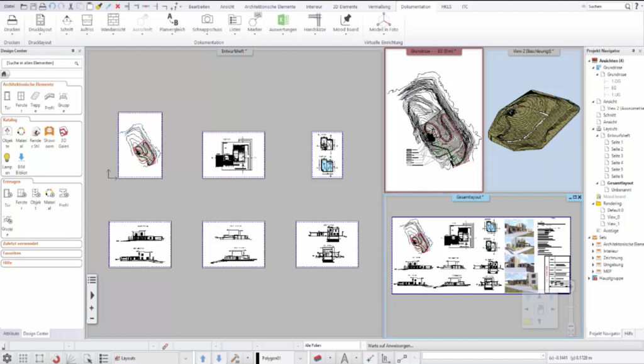Viewport: 644px width, 364px height.
Task: Click the blue down arrow in bottom toolbar
Action: [219, 358]
